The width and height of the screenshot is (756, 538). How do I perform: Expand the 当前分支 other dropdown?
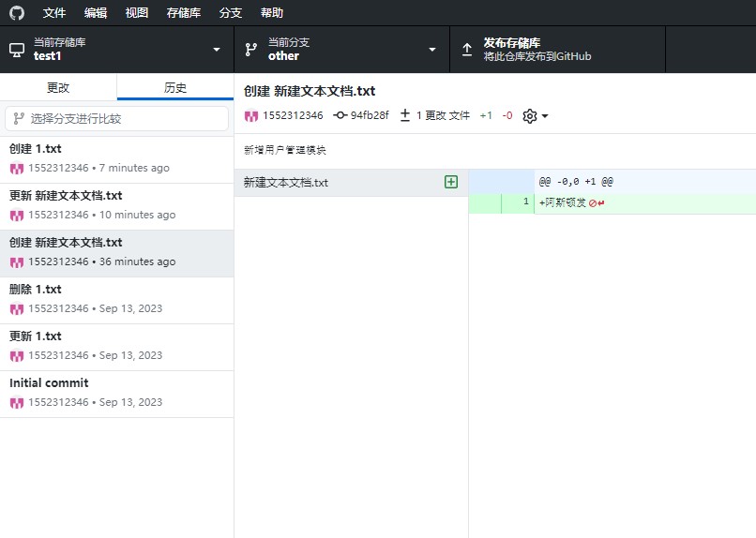tap(432, 49)
